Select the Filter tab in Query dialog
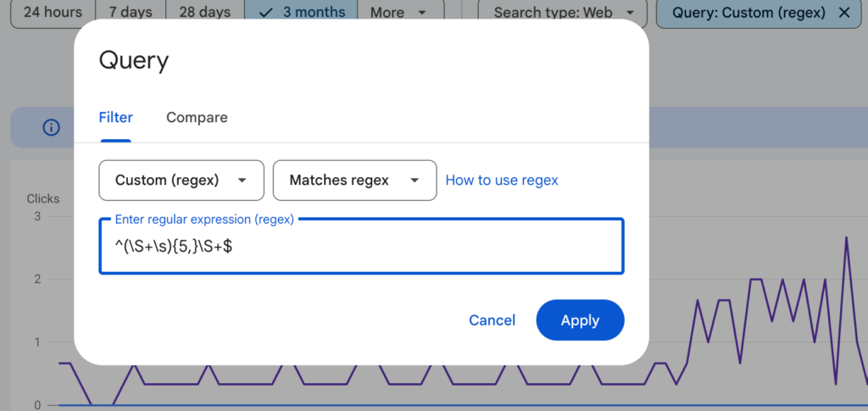868x411 pixels. click(x=115, y=118)
